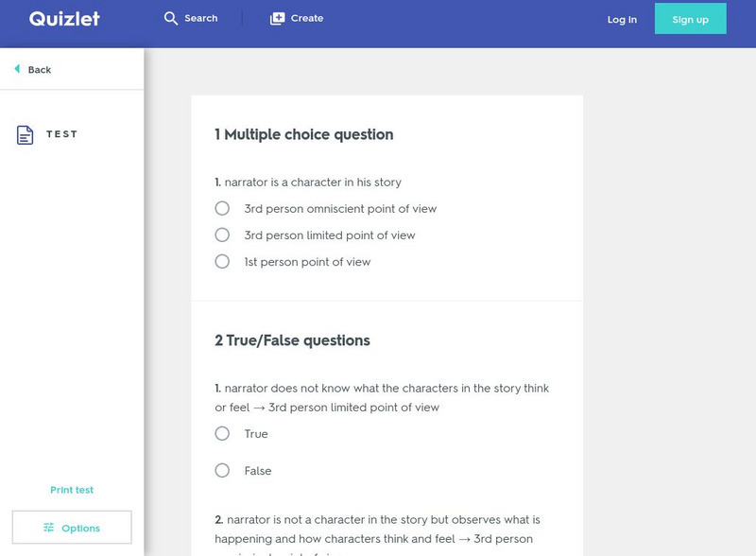The width and height of the screenshot is (756, 556).
Task: Go Back using the sidebar link
Action: 40,70
